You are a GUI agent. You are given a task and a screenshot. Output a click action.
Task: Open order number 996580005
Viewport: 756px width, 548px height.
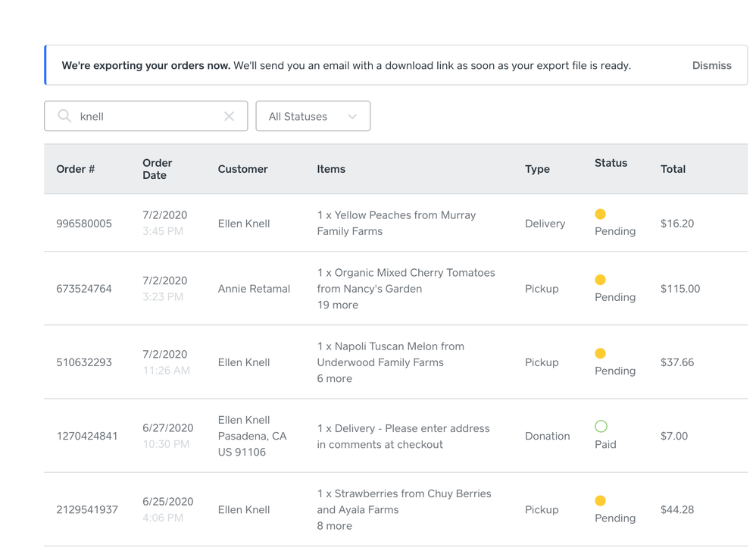(x=84, y=224)
